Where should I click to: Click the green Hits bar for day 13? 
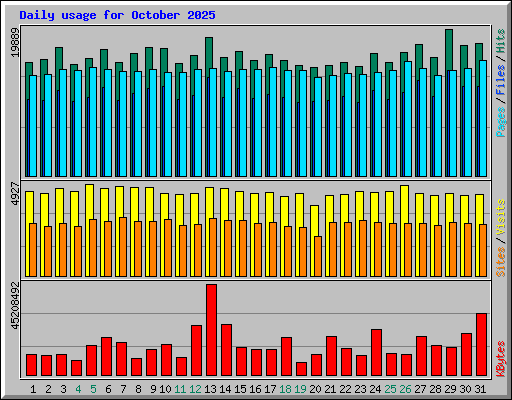click(x=209, y=53)
